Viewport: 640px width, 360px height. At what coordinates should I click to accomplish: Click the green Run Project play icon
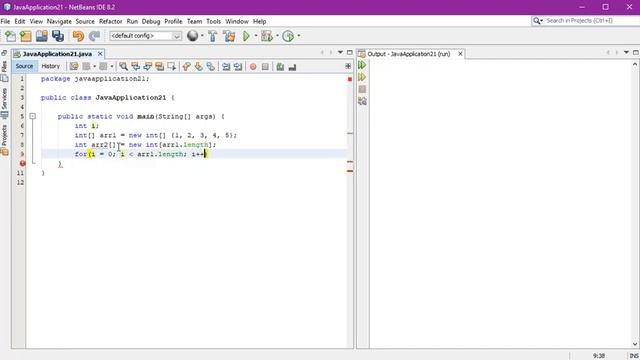246,36
